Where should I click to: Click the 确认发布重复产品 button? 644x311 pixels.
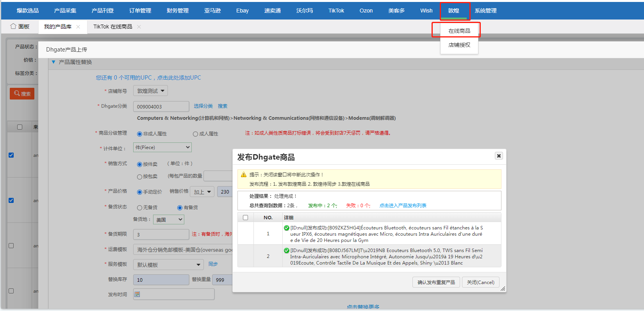tap(436, 282)
